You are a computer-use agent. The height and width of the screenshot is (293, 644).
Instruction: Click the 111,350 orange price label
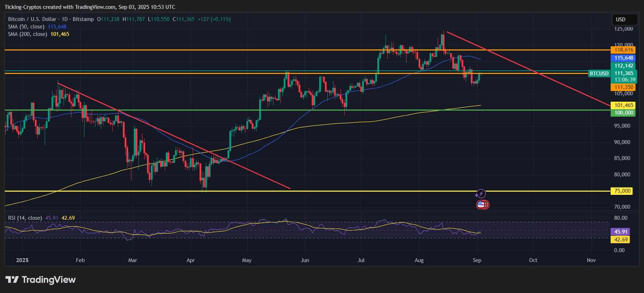(x=624, y=87)
